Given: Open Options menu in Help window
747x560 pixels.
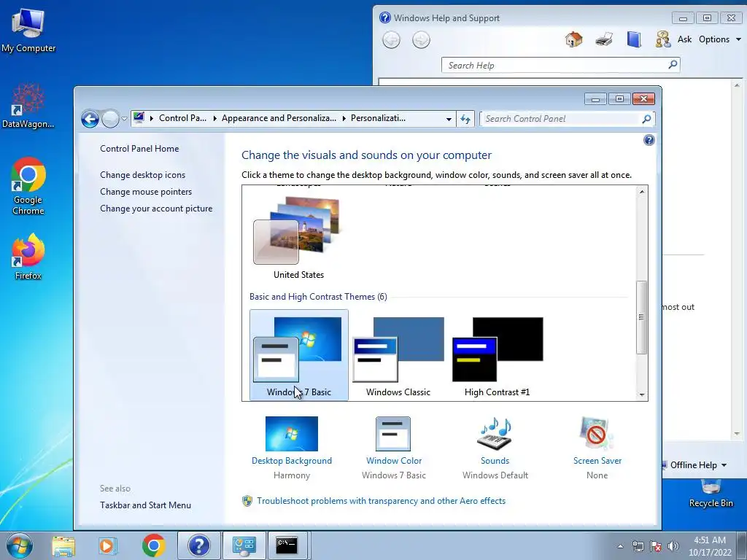Looking at the screenshot, I should coord(720,39).
